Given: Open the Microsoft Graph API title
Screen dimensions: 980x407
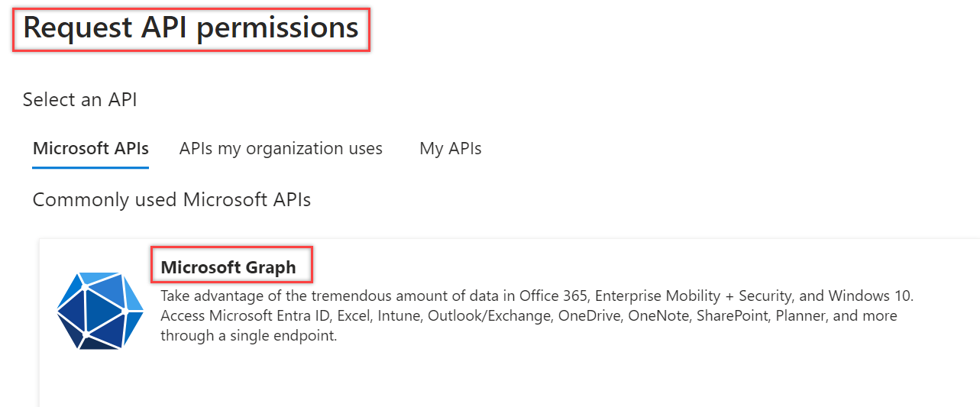Looking at the screenshot, I should click(228, 267).
